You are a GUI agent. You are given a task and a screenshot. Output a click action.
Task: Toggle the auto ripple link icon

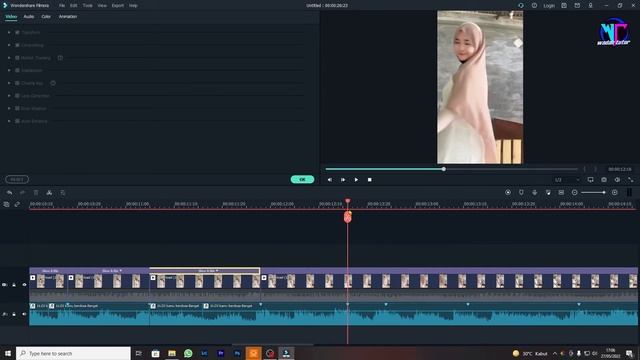(x=17, y=204)
